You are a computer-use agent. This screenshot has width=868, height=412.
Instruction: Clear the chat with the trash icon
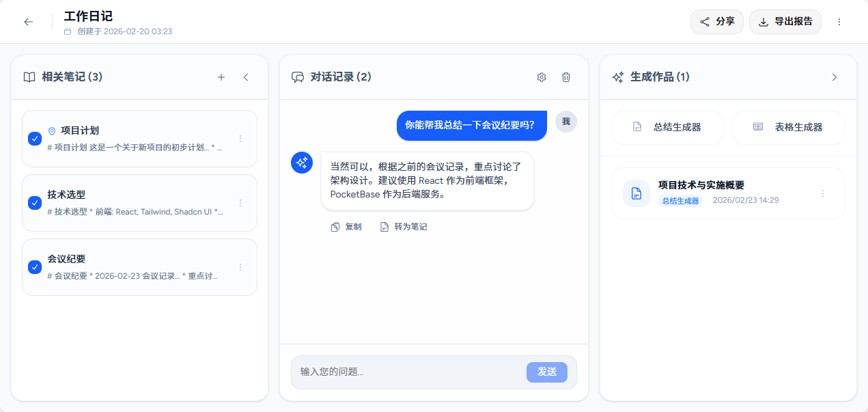tap(565, 77)
